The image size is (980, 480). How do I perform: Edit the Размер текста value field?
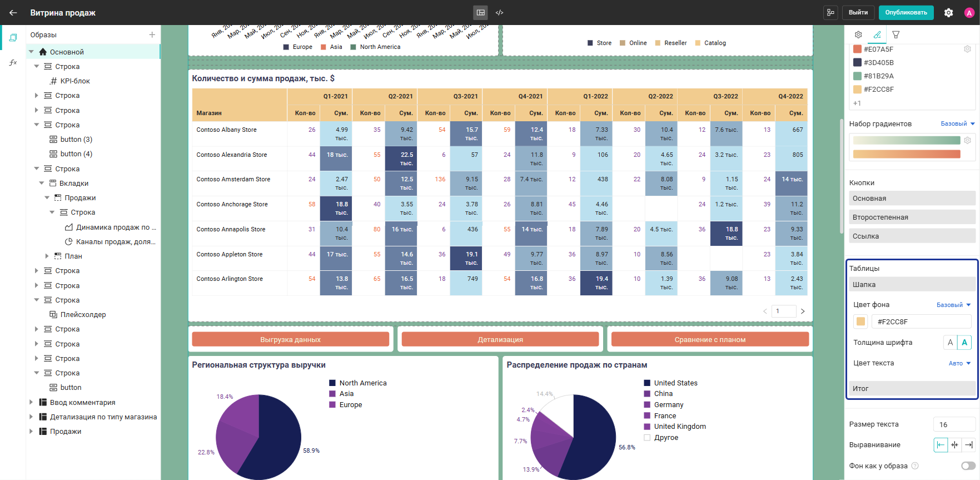954,424
